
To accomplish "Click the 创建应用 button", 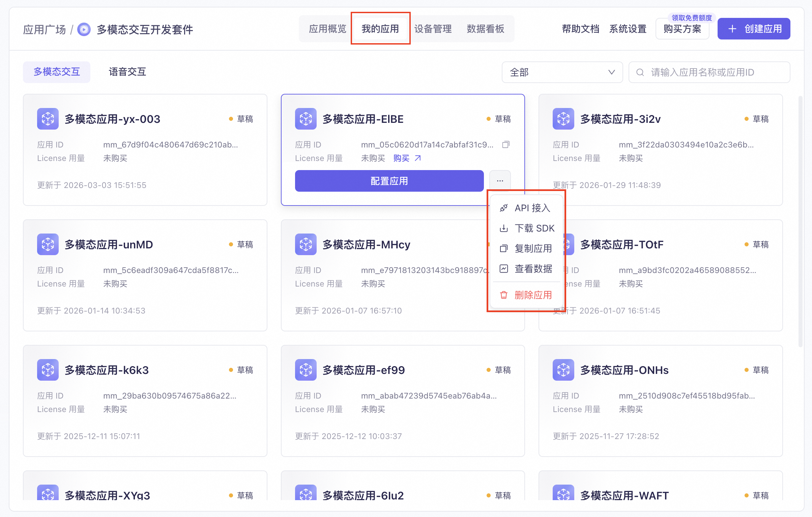I will (754, 29).
